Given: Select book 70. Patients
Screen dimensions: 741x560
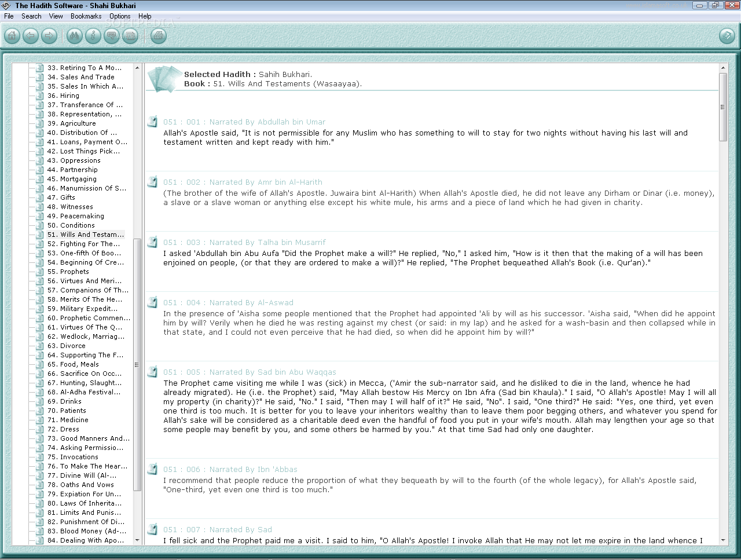Looking at the screenshot, I should (x=67, y=411).
